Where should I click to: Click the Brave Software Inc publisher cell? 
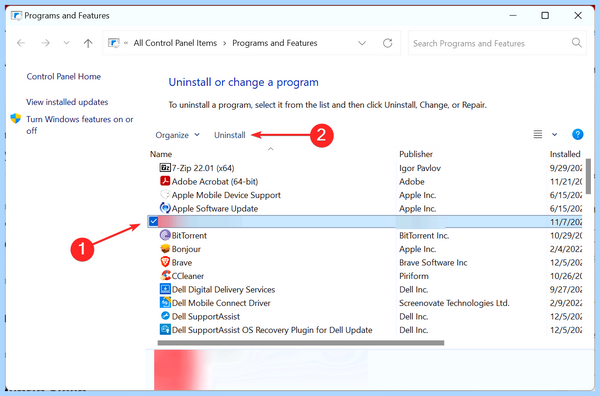pyautogui.click(x=433, y=262)
